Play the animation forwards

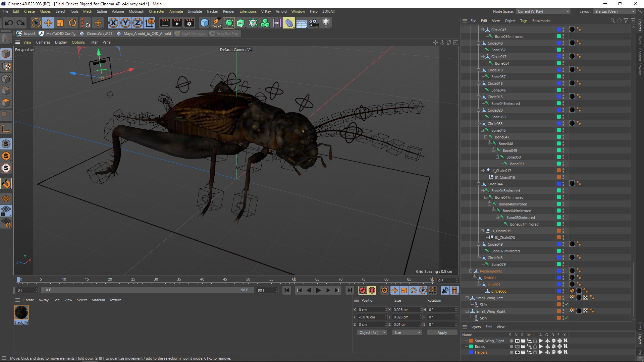318,290
